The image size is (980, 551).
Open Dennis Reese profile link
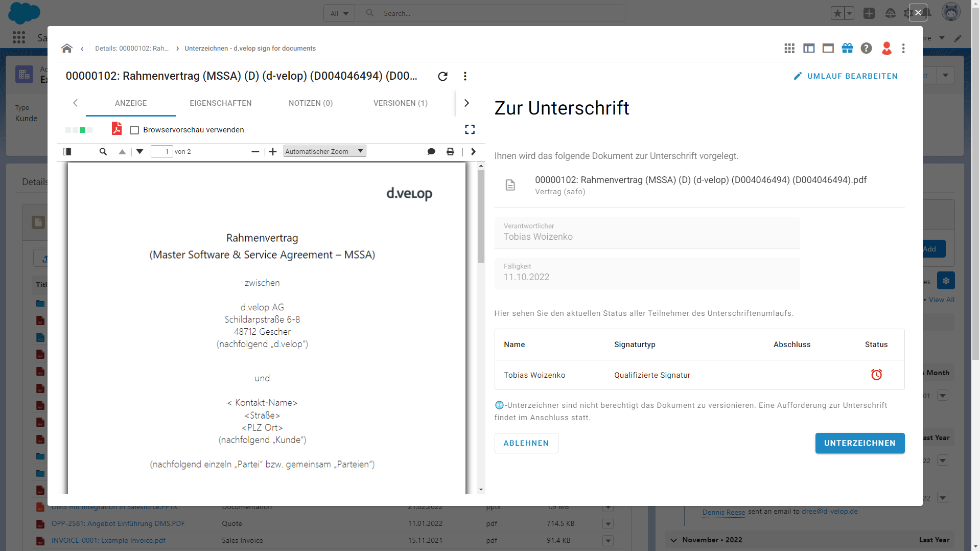pos(724,512)
